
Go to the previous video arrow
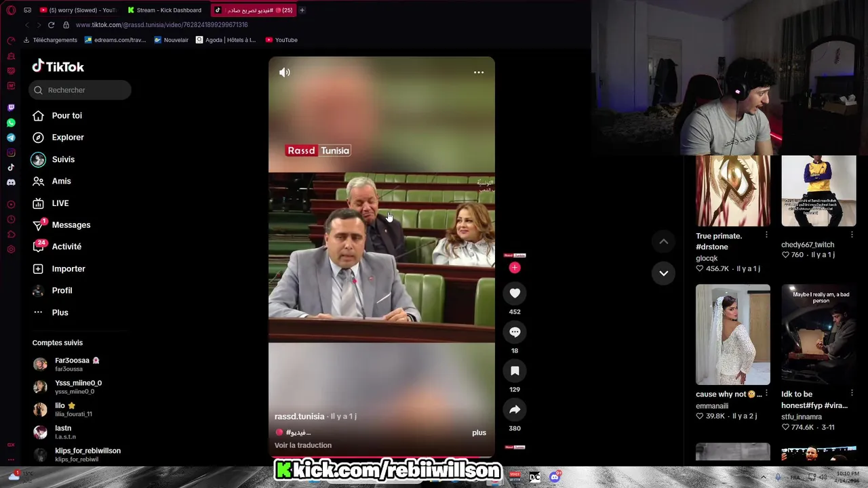tap(664, 241)
